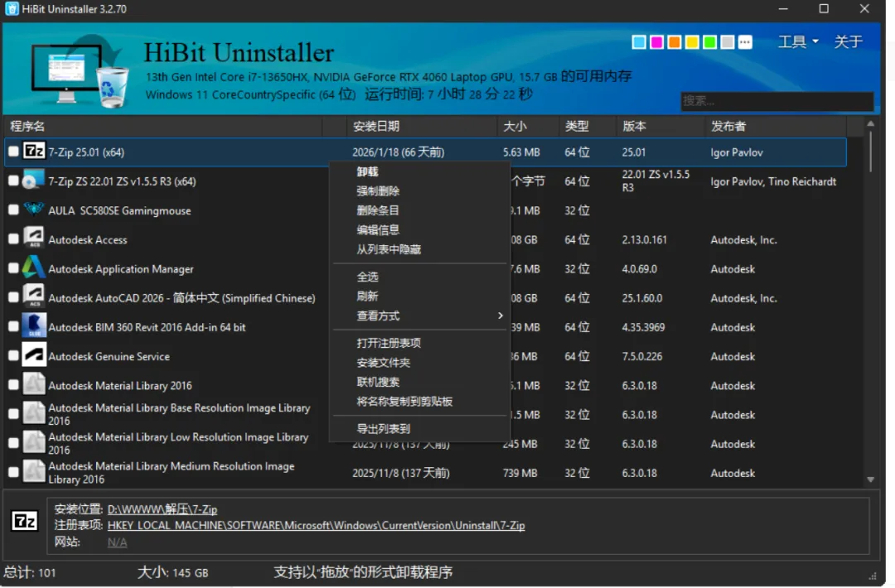Tick the checkbox for Autodesk Genuine Service
The height and width of the screenshot is (588, 895).
pos(13,355)
